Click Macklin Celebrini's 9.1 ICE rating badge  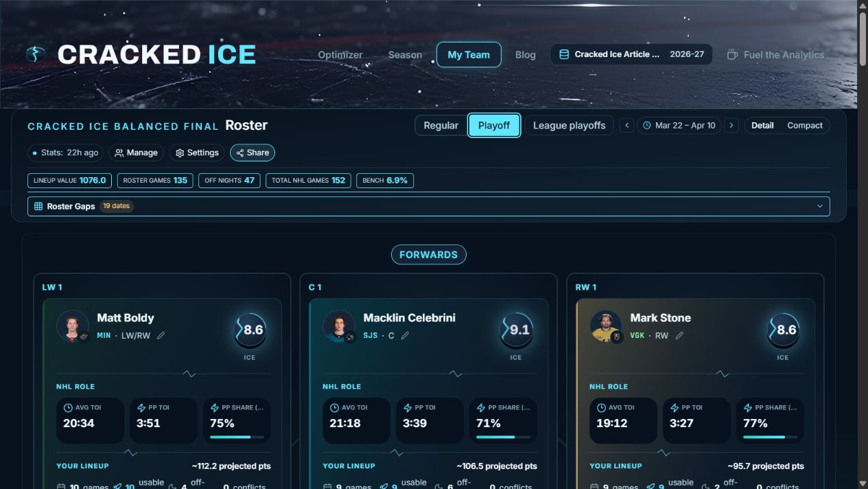pos(516,330)
